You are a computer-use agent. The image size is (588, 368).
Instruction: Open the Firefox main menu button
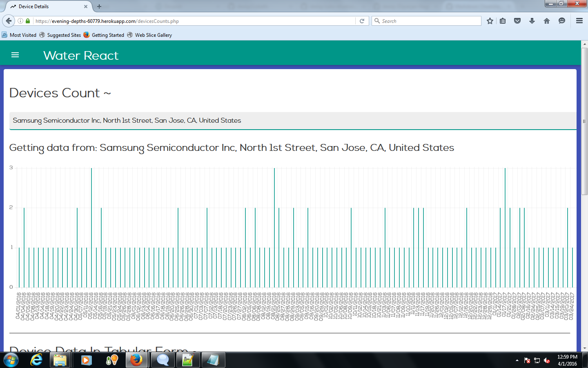coord(579,21)
